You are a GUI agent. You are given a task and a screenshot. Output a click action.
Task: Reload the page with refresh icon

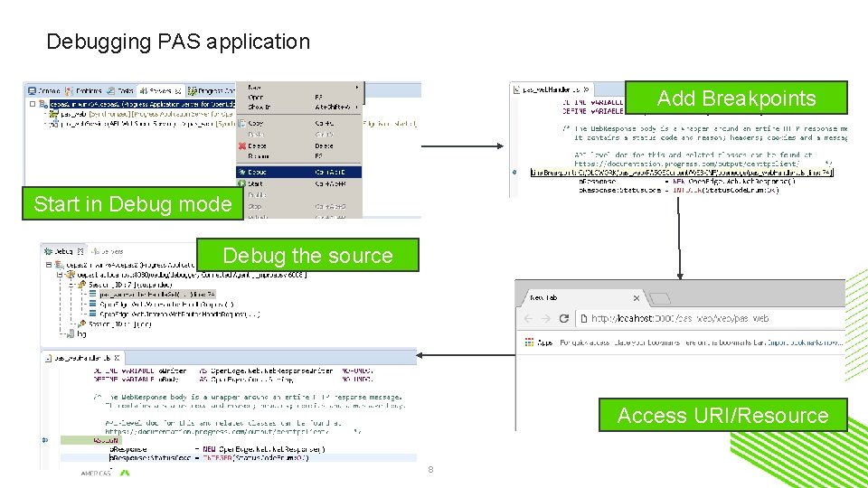(564, 319)
